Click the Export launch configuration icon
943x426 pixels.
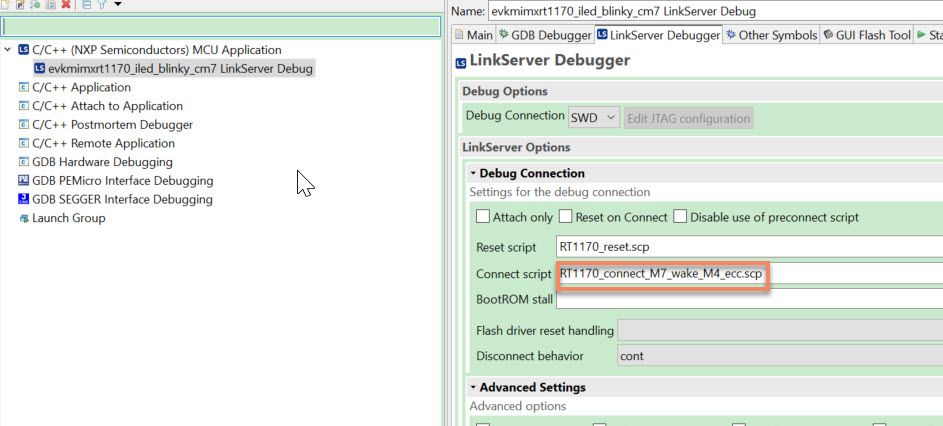[x=35, y=4]
